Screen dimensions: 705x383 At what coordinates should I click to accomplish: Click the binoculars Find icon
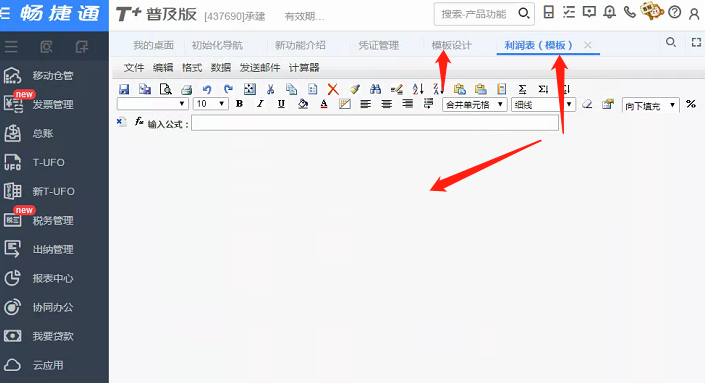[375, 89]
